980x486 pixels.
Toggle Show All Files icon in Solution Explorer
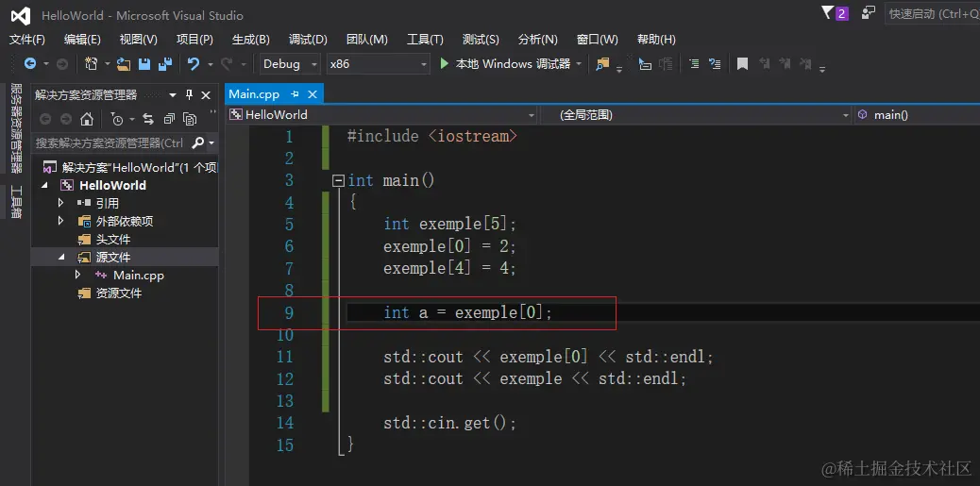(190, 119)
